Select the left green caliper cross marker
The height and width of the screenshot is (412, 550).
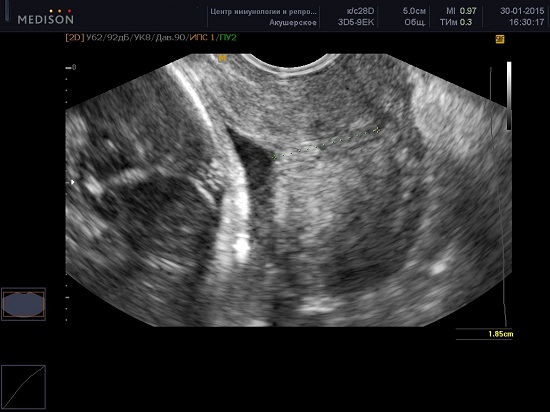click(274, 158)
